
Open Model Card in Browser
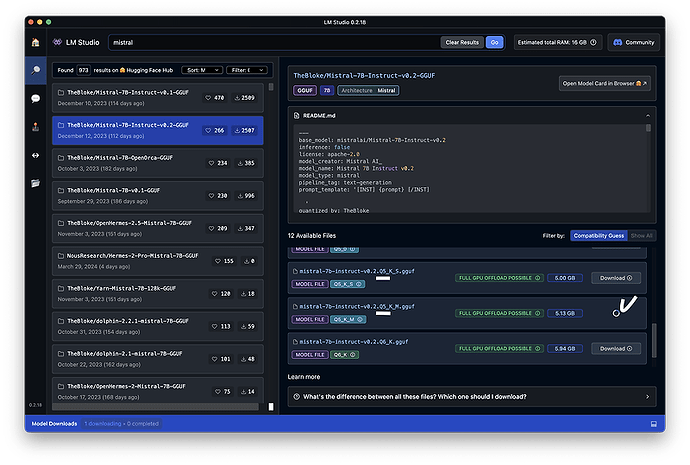point(605,83)
